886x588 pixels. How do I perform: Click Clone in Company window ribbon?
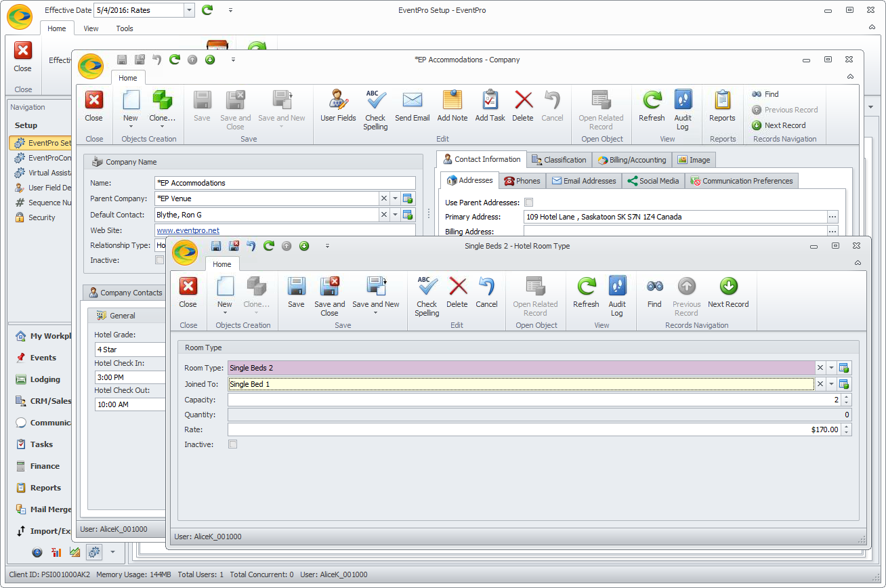(163, 110)
